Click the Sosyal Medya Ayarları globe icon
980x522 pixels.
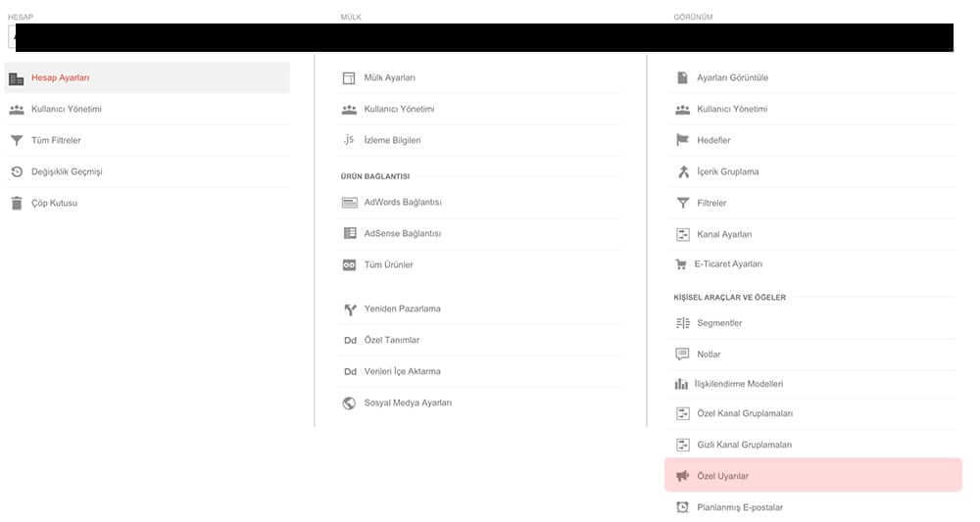(x=349, y=403)
